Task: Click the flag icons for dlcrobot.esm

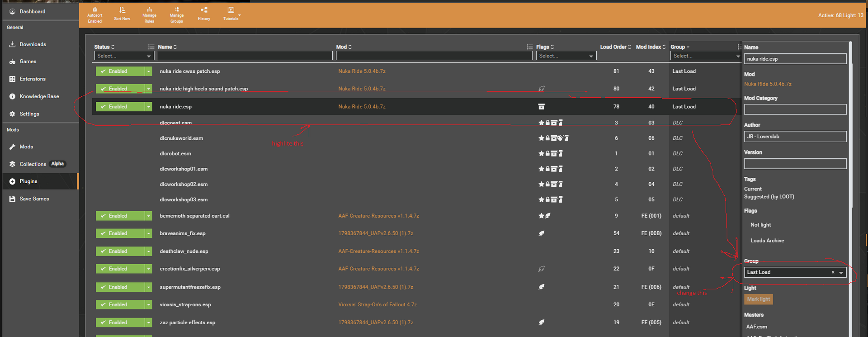Action: (x=550, y=153)
